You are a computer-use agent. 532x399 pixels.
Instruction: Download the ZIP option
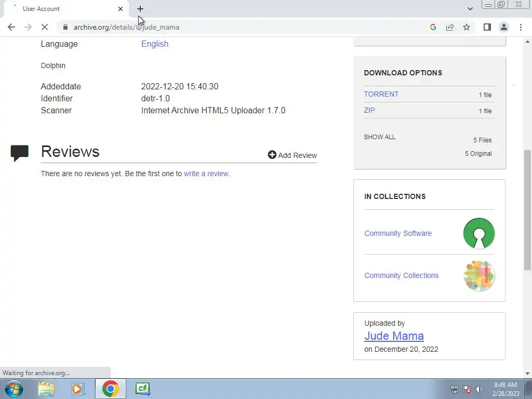click(x=369, y=110)
